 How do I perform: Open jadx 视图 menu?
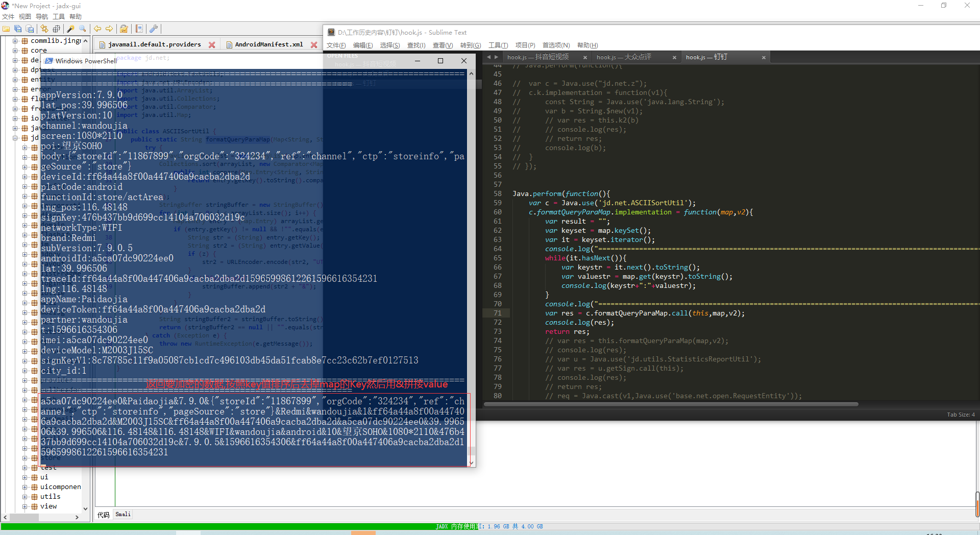tap(25, 17)
